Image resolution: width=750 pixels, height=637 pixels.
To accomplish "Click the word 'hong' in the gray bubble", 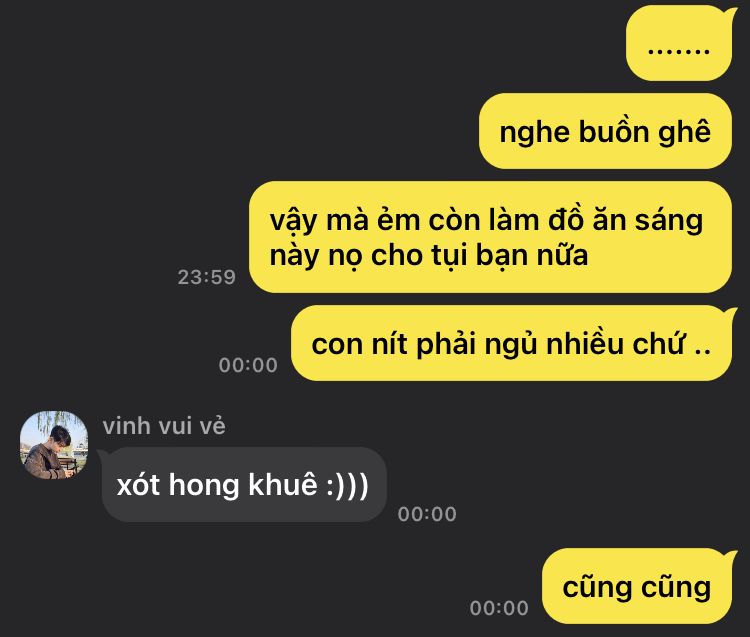I will click(x=204, y=486).
